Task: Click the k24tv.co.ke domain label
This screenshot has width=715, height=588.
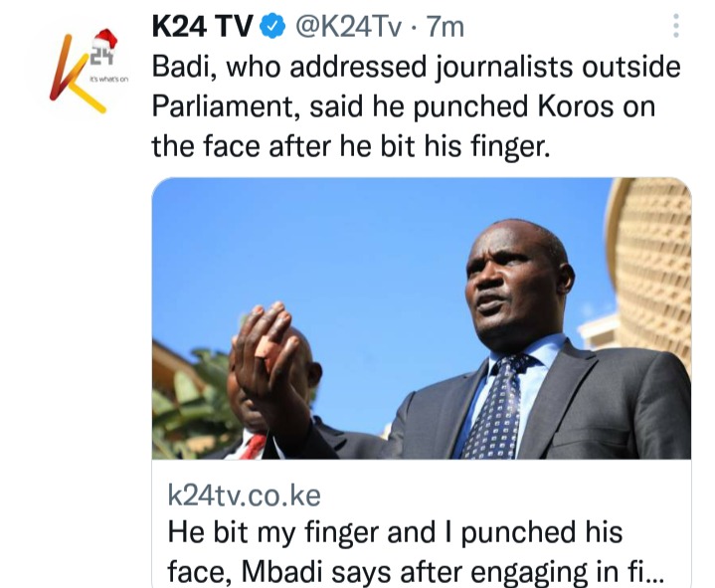Action: (x=244, y=495)
